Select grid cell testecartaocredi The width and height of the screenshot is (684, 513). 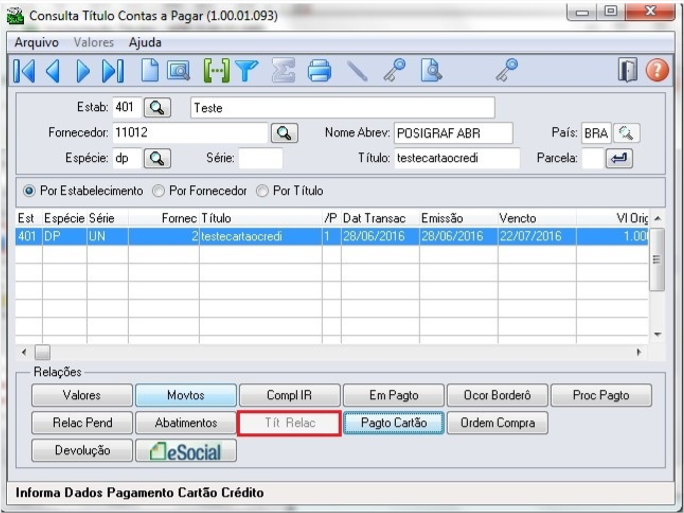pos(260,237)
